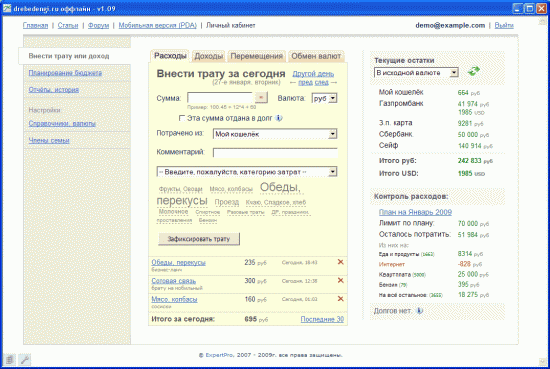Click into the Комментарий input field
550x369 pixels.
tap(275, 153)
